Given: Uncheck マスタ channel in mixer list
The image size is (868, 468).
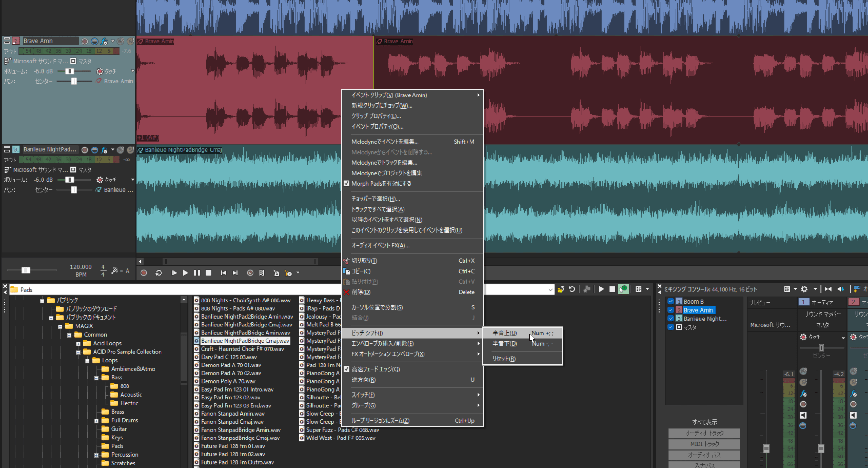Looking at the screenshot, I should coord(671,327).
